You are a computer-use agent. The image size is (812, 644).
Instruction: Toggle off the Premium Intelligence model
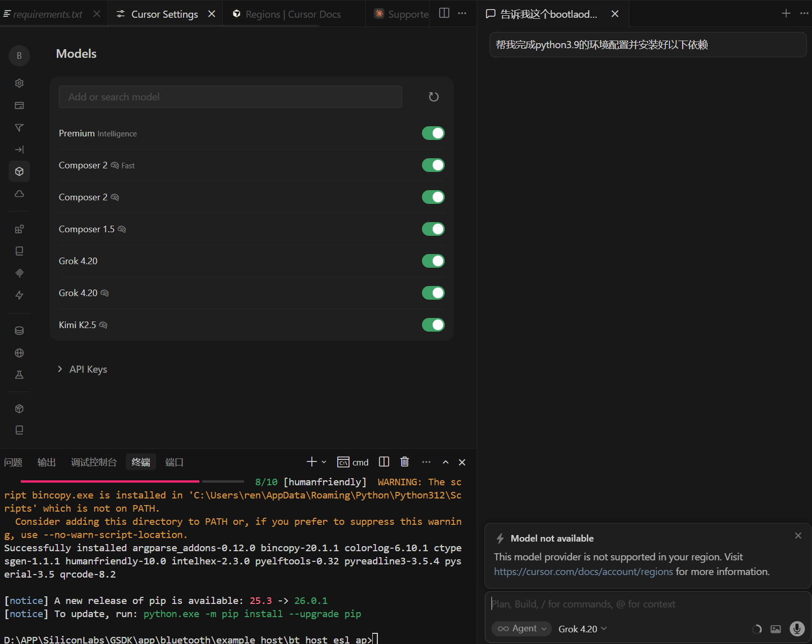click(433, 133)
